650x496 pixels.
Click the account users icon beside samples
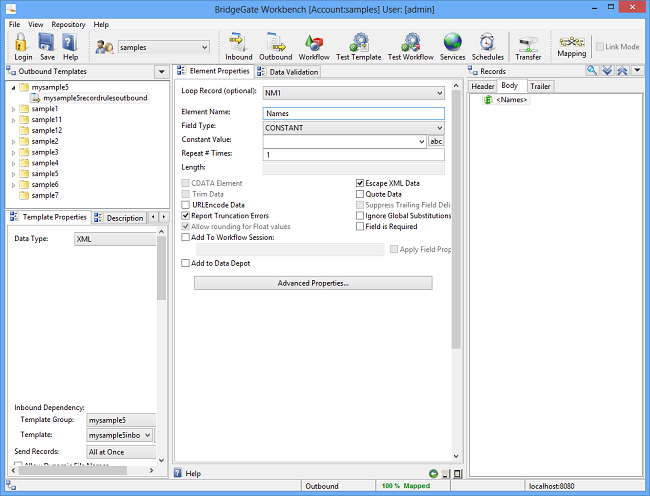tap(104, 47)
